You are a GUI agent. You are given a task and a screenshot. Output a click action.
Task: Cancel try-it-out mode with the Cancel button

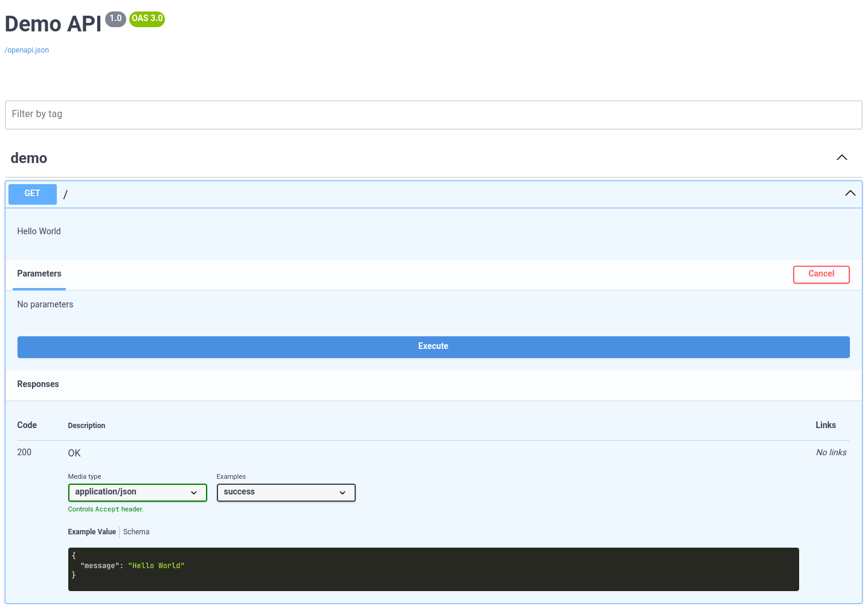pyautogui.click(x=821, y=274)
